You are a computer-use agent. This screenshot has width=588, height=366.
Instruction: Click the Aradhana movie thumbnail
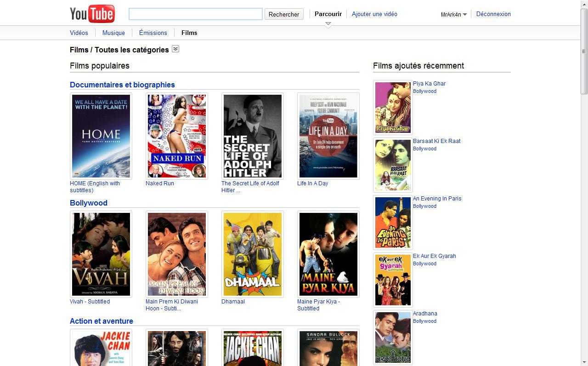pos(393,337)
